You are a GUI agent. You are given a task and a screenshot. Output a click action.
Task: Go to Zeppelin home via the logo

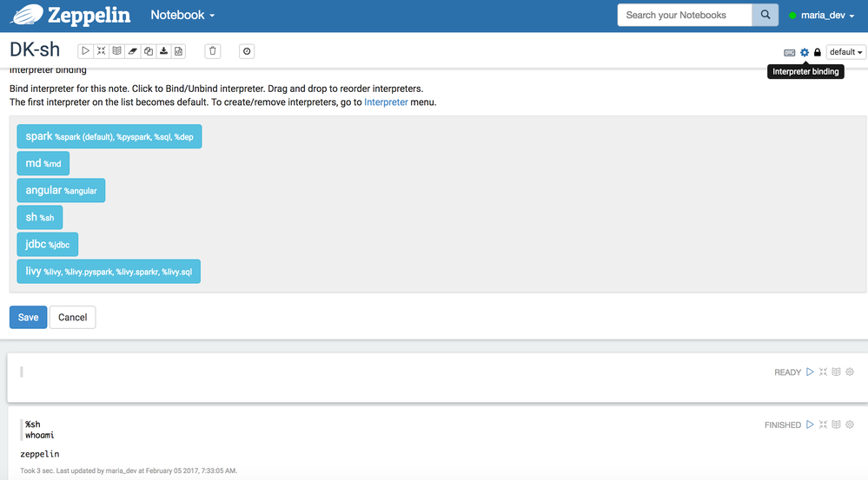pos(71,16)
